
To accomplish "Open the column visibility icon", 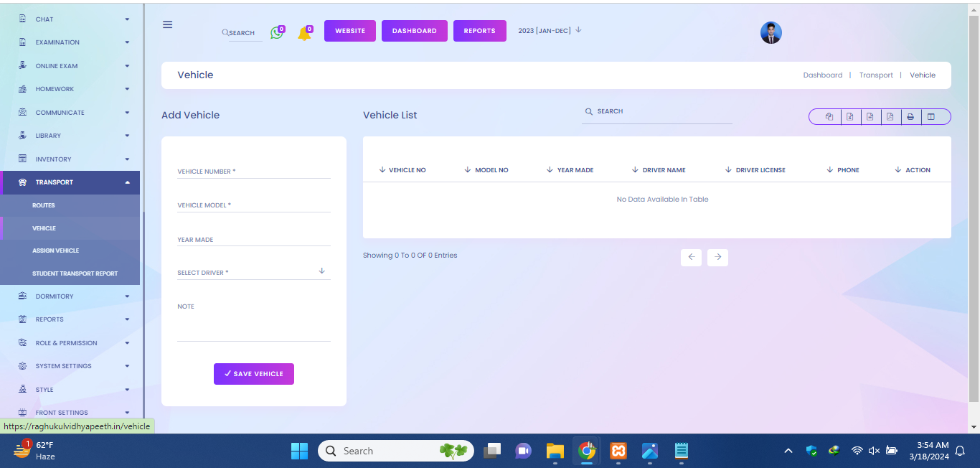I will click(931, 117).
